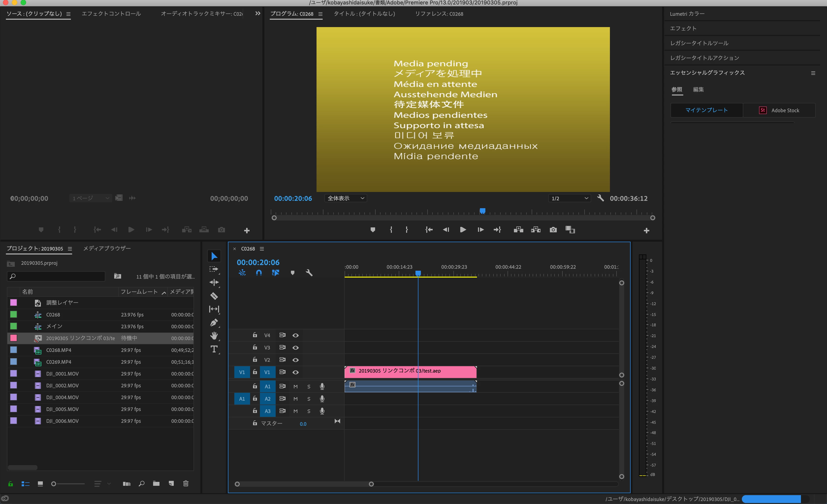
Task: Create new bin in project panel
Action: 156,484
